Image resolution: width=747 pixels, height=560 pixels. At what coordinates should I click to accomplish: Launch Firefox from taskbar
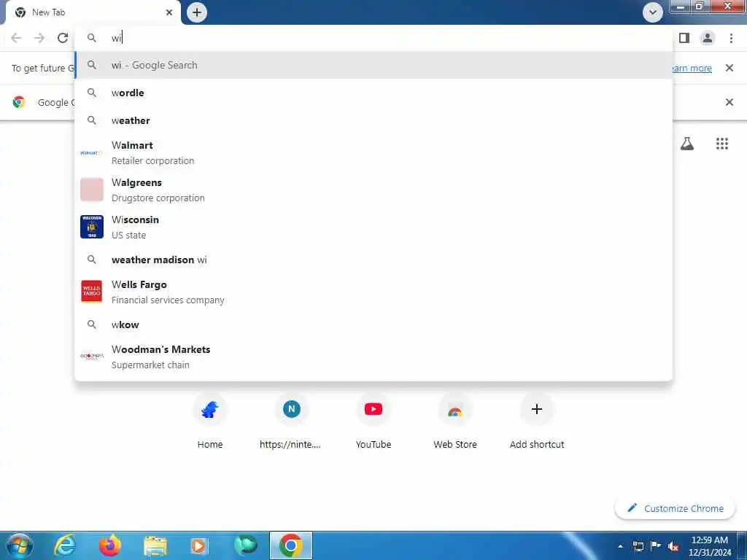click(109, 545)
